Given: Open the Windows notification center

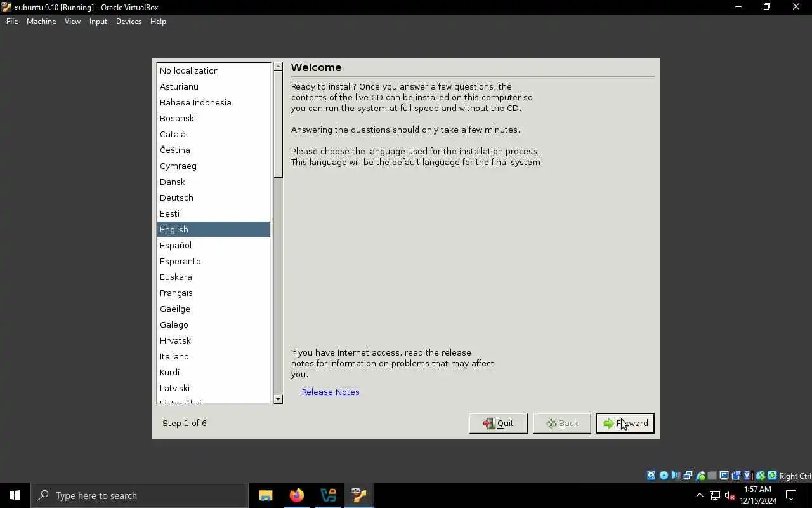Looking at the screenshot, I should pos(791,495).
